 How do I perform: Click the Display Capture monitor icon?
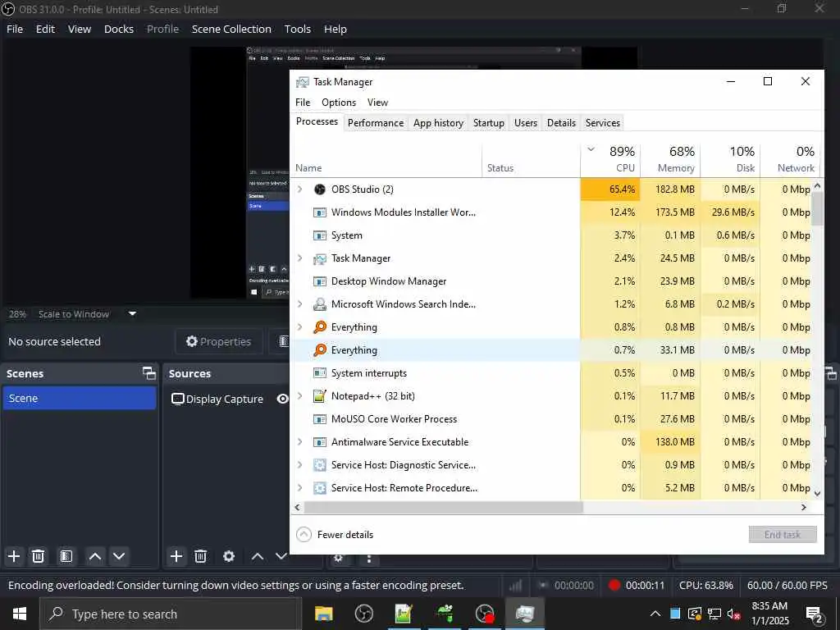click(177, 399)
